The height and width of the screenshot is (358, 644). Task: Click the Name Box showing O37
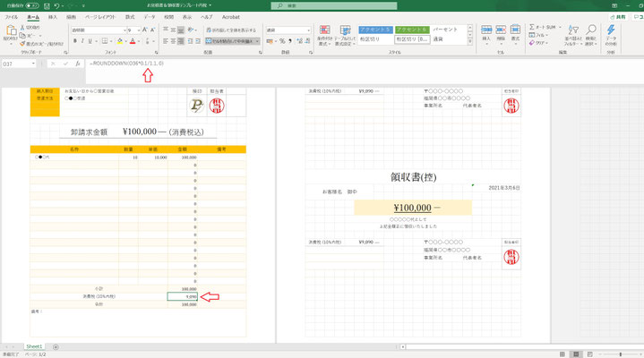(19, 64)
